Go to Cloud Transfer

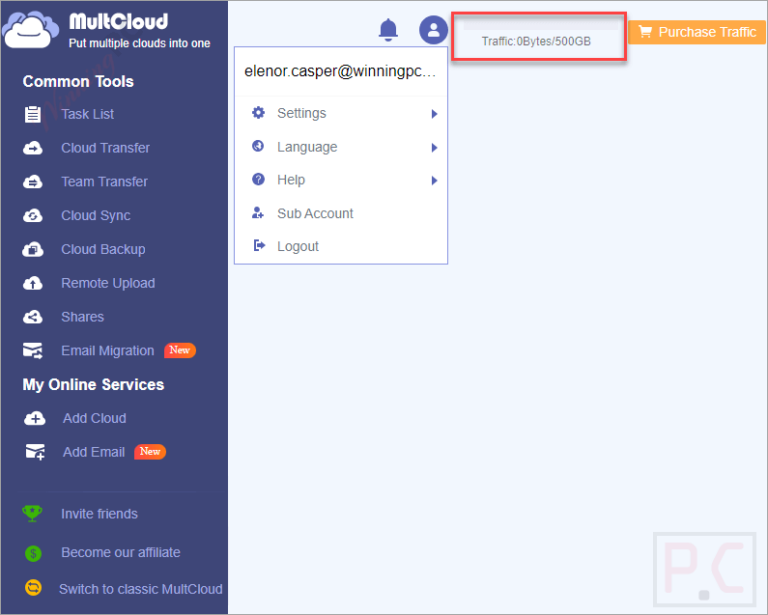[105, 148]
